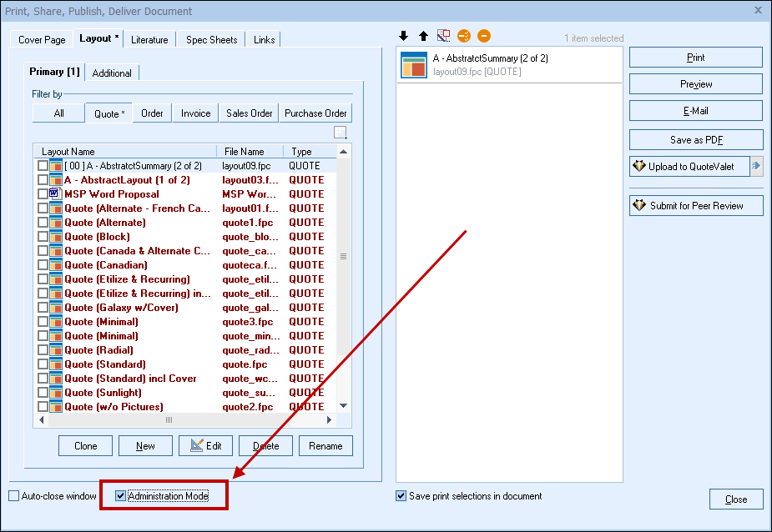Open the Upload to QuoteValet dropdown arrow

756,166
